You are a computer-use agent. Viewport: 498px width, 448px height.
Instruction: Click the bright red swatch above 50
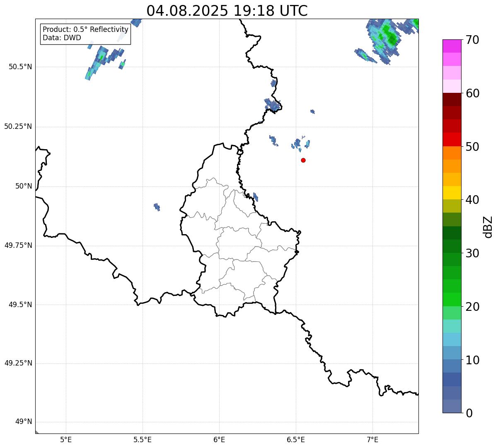[x=452, y=139]
